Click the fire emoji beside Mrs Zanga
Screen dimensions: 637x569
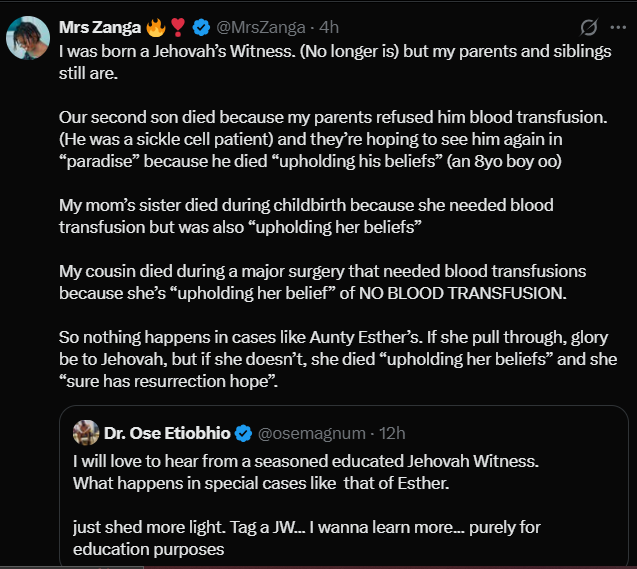(x=156, y=25)
